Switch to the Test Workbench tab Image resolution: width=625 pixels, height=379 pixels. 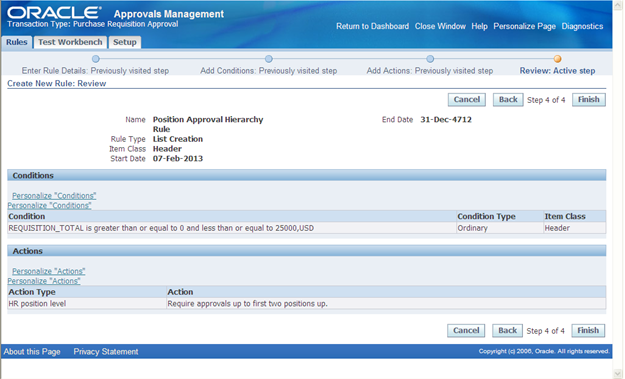click(x=70, y=42)
